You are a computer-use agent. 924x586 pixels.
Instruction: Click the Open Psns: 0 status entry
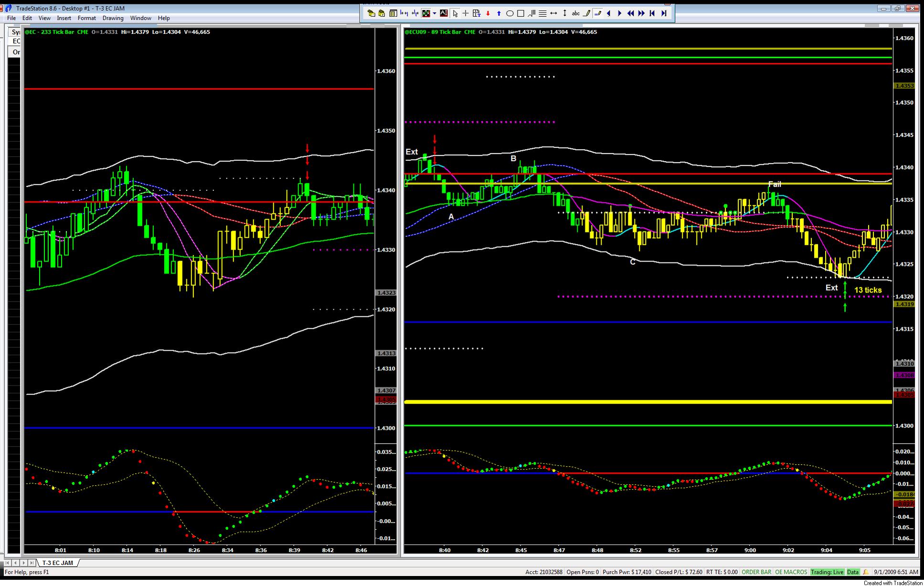pyautogui.click(x=583, y=572)
